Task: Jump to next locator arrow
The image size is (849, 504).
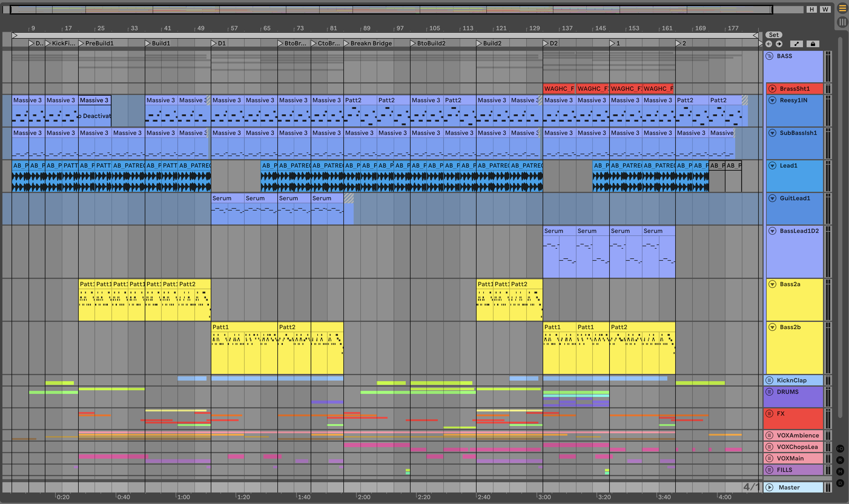Action: 779,44
